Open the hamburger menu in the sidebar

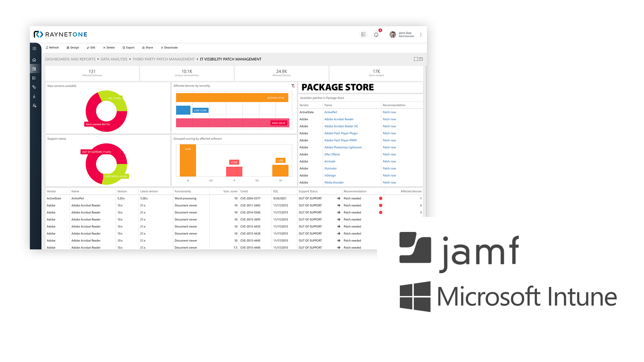point(34,48)
